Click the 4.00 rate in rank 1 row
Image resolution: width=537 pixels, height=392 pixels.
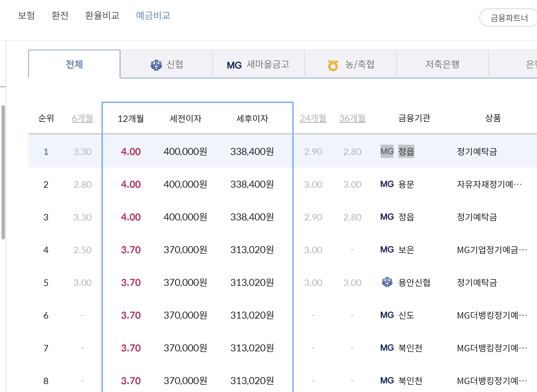(131, 151)
